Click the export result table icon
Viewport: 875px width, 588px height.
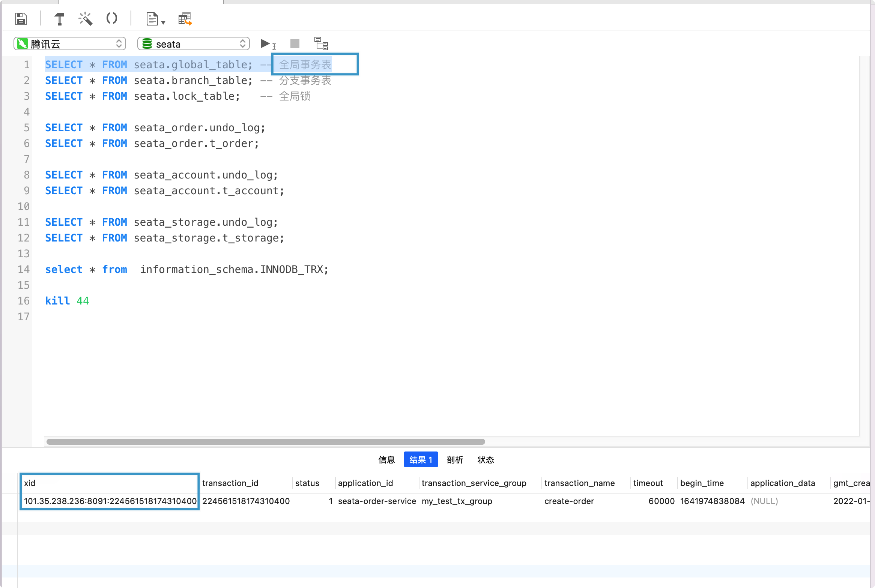(185, 19)
